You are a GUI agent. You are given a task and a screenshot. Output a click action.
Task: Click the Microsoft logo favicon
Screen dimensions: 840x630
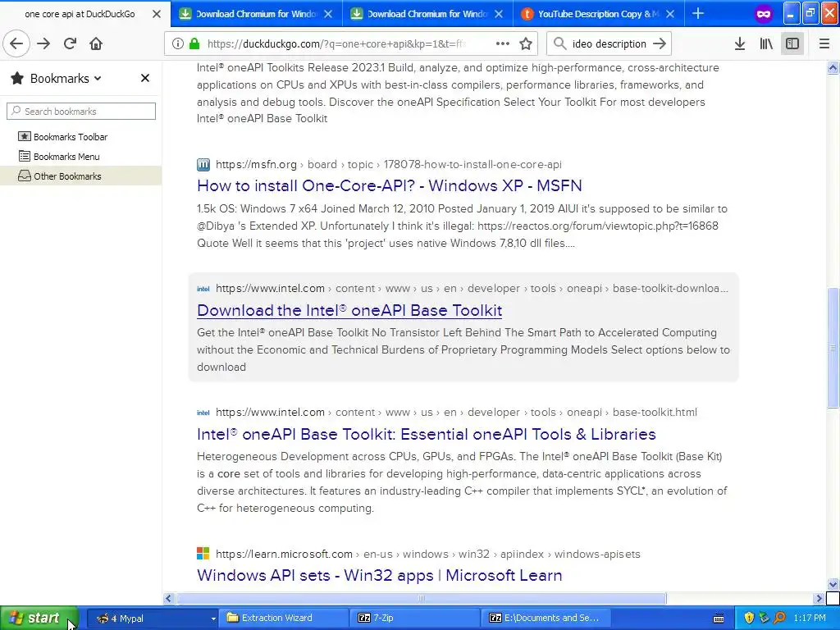click(203, 554)
